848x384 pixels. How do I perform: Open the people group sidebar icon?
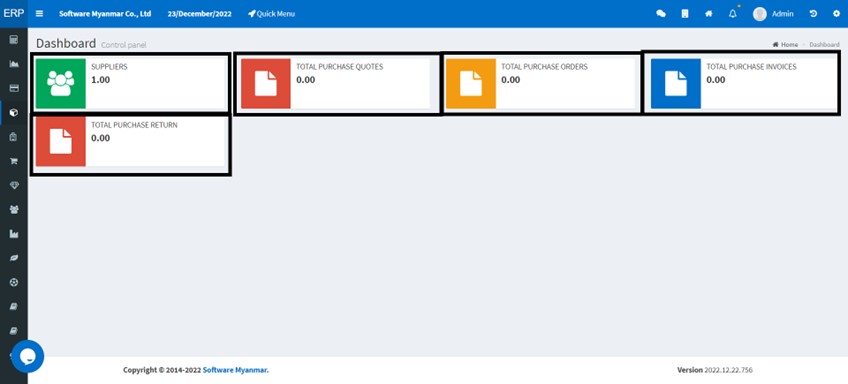click(14, 209)
